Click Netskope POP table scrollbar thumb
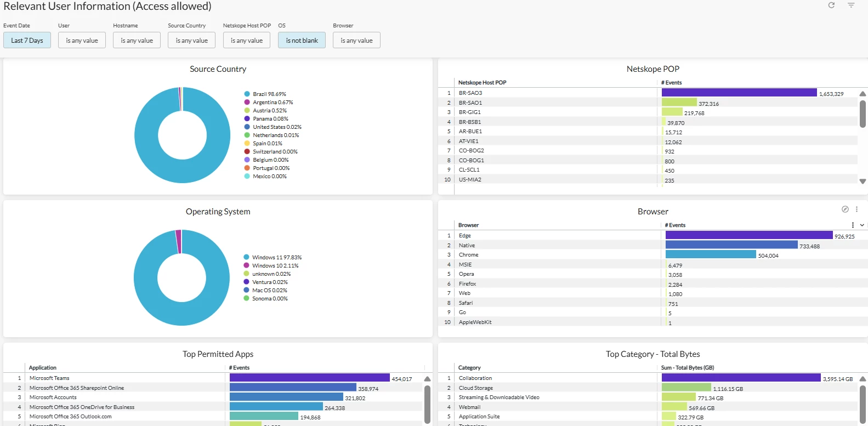 863,113
